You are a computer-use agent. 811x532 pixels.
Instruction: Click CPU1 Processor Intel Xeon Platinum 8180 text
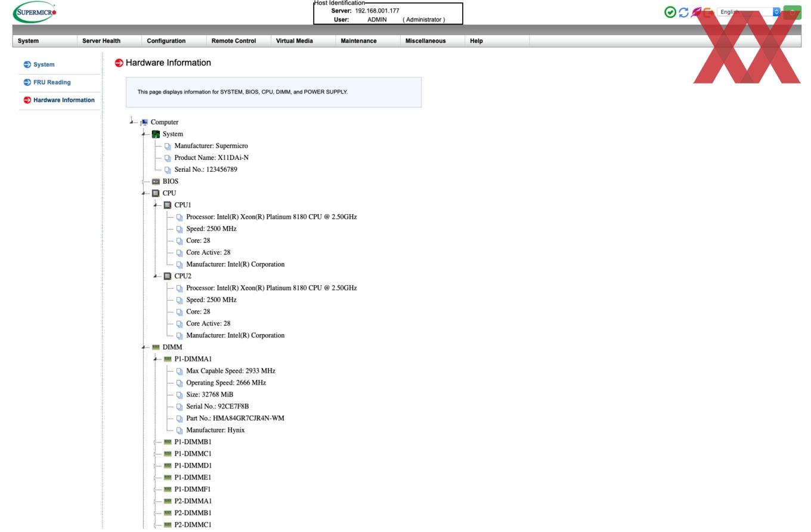click(x=271, y=217)
